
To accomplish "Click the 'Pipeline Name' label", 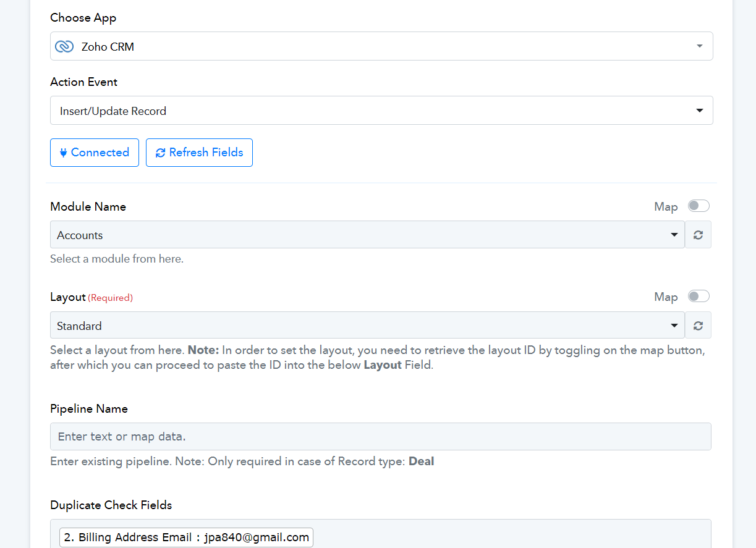I will [x=89, y=408].
